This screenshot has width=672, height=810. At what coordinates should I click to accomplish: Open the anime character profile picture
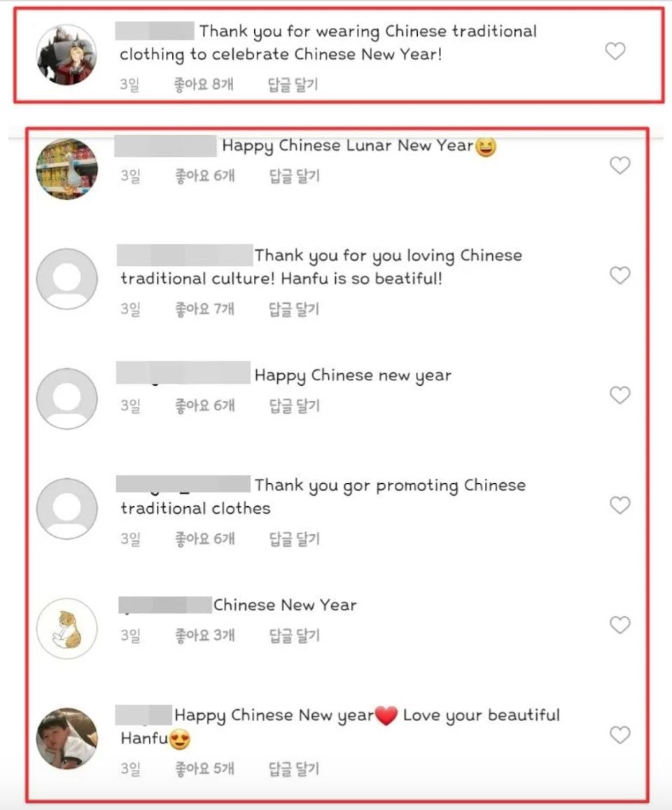(66, 54)
